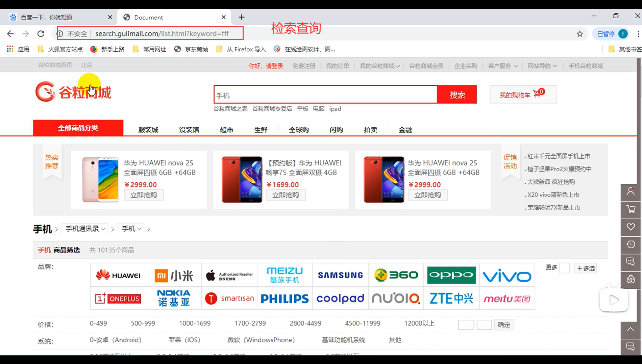Select NOKIA brand logo
The width and height of the screenshot is (642, 364).
pyautogui.click(x=174, y=298)
